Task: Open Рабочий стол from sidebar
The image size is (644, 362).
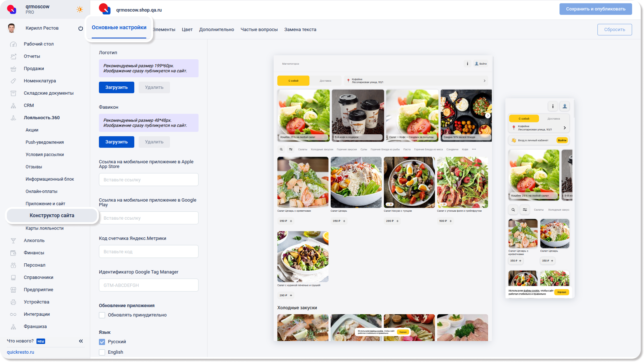Action: (x=39, y=44)
